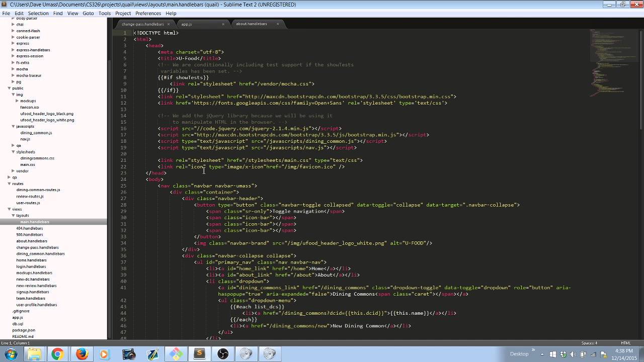
Task: Expand the vendor folder
Action: coord(13,171)
